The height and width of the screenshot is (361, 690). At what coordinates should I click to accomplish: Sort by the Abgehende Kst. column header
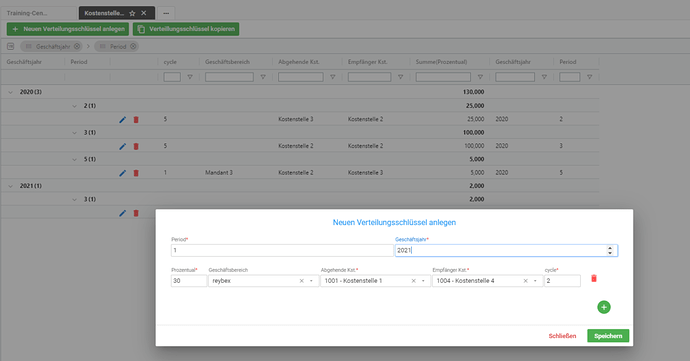click(x=299, y=62)
